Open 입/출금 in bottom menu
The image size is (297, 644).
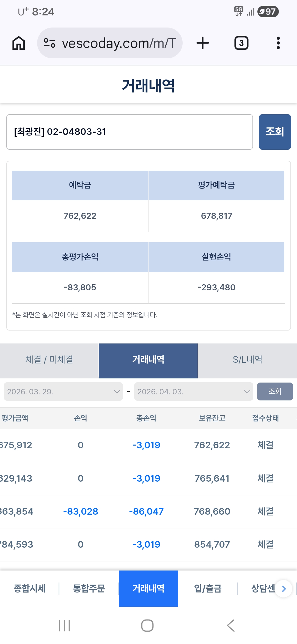pyautogui.click(x=208, y=589)
